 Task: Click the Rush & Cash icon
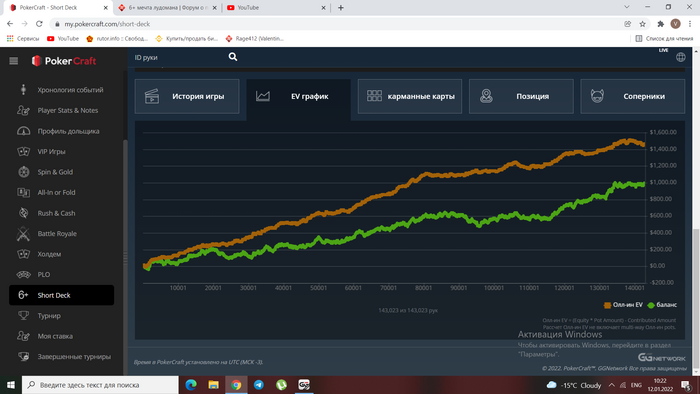(x=23, y=213)
